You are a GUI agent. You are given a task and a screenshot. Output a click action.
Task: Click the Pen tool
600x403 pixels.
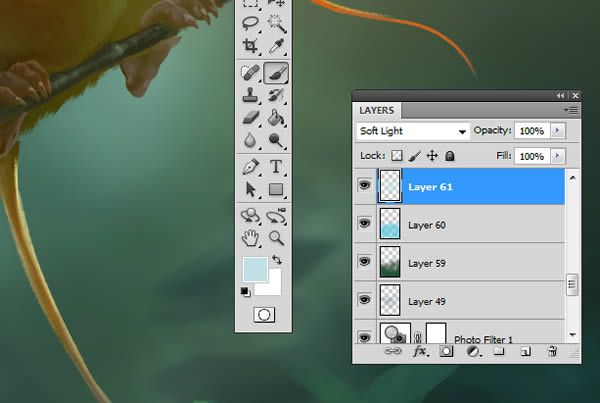251,166
